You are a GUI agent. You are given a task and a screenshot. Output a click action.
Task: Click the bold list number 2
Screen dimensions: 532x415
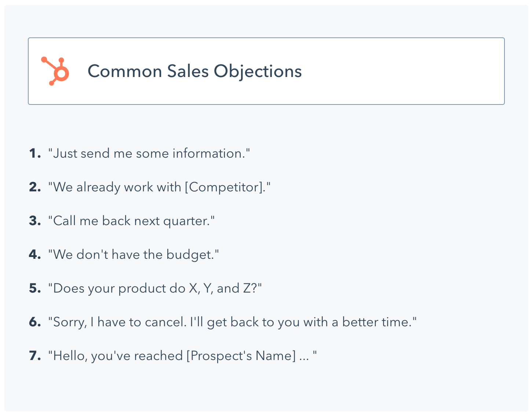[x=34, y=187]
